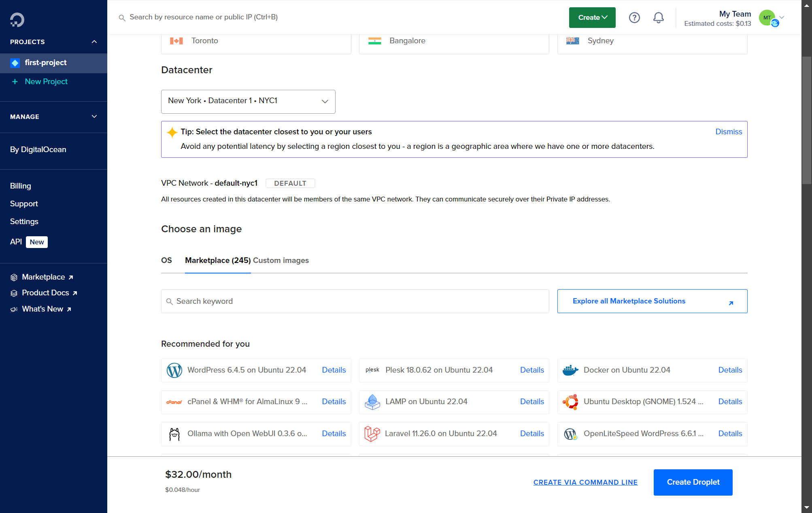
Task: Click the Create Droplet button
Action: coord(693,482)
